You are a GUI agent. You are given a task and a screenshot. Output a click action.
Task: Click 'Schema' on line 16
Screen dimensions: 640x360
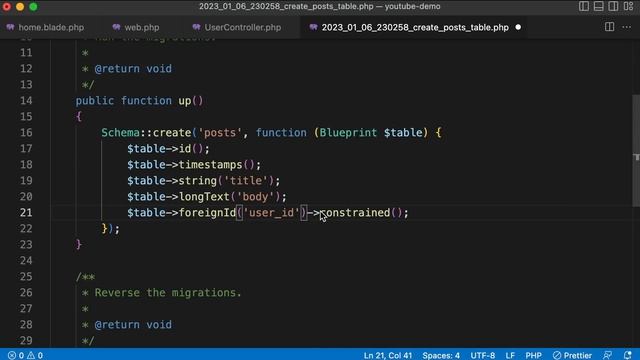[x=120, y=133]
